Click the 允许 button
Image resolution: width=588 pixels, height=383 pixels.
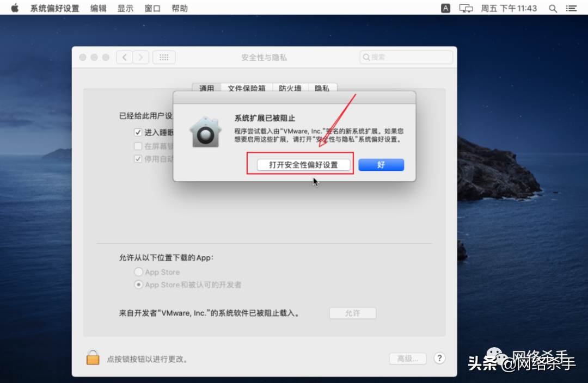tap(352, 313)
